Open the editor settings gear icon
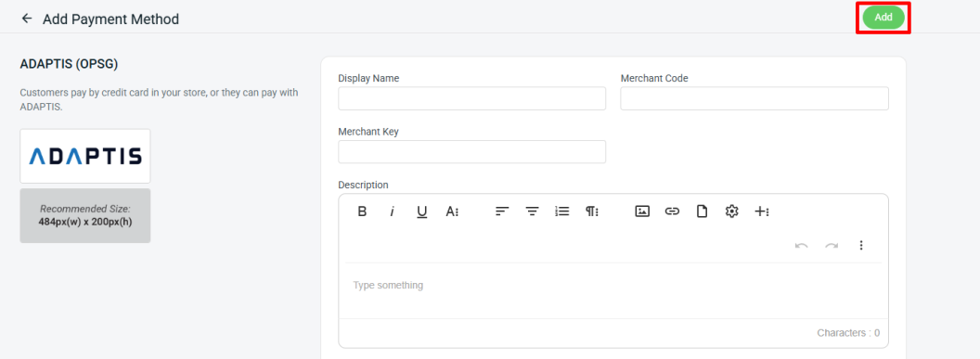Viewport: 980px width, 359px height. pyautogui.click(x=732, y=212)
